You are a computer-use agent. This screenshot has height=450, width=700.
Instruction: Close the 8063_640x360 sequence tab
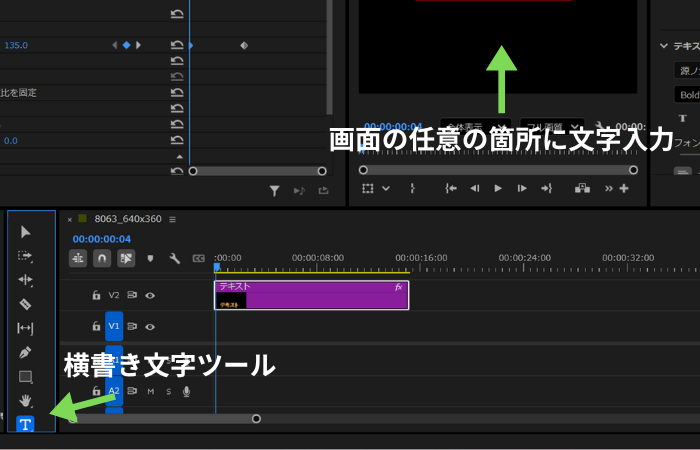pos(70,219)
